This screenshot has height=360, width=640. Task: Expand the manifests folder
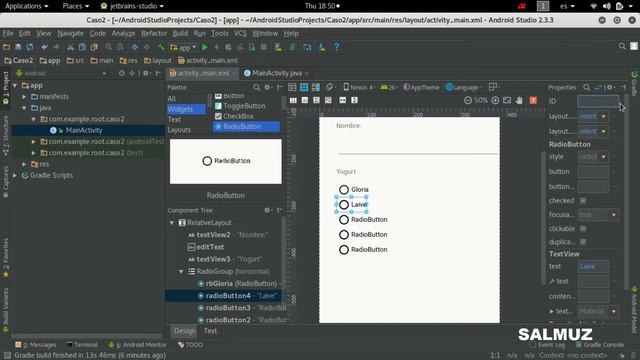tap(24, 97)
